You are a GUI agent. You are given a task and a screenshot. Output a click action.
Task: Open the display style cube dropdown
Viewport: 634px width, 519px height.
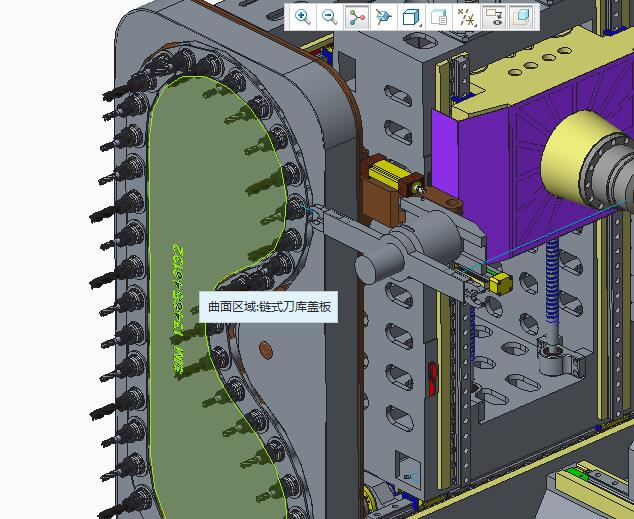[411, 17]
